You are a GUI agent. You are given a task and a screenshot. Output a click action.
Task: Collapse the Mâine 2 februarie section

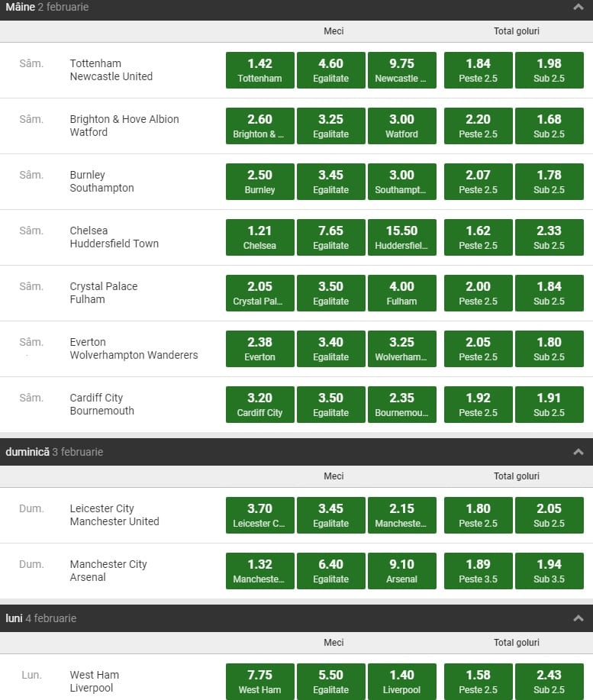click(x=578, y=8)
